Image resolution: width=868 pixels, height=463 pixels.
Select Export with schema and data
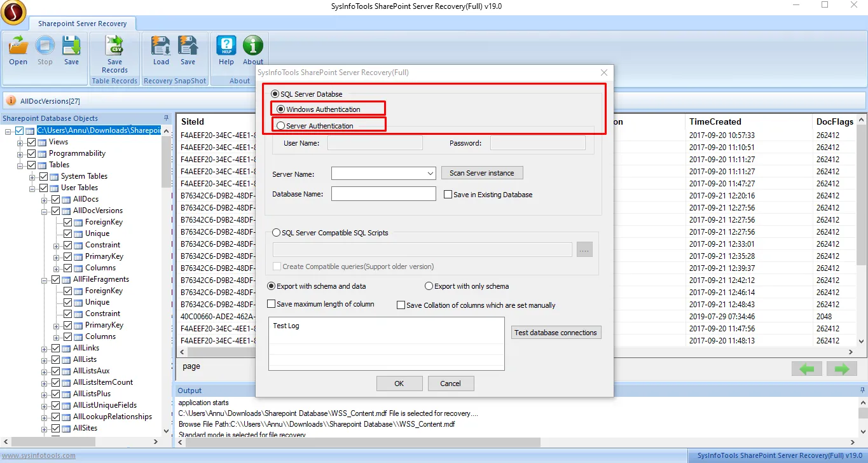(x=272, y=286)
